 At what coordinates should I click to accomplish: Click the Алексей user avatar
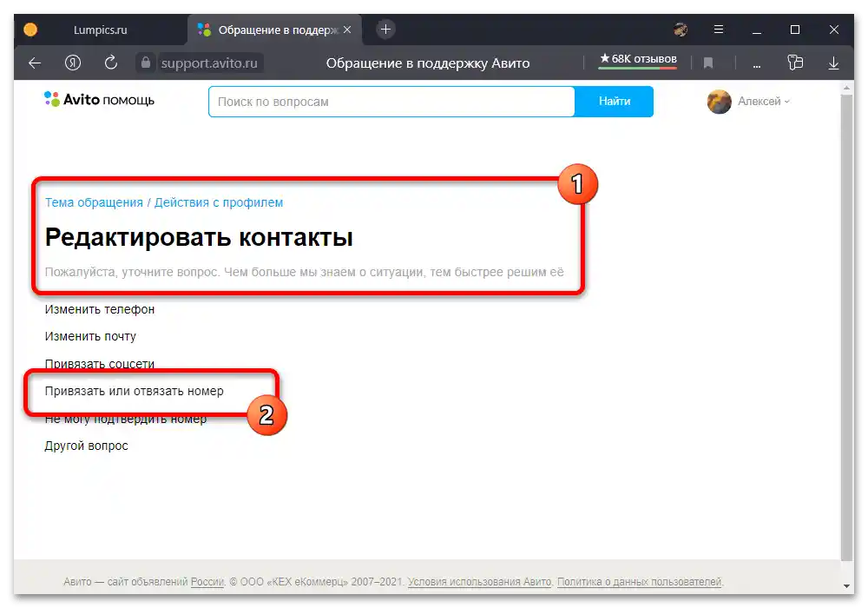719,102
